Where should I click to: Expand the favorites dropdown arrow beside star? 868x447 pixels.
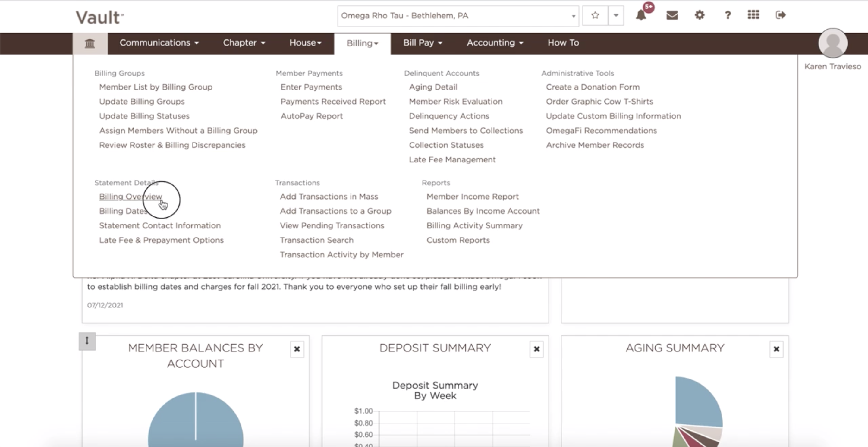coord(616,15)
